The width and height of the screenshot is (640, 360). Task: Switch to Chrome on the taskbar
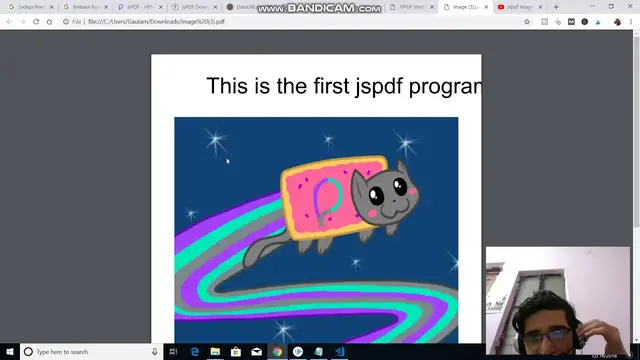click(x=277, y=351)
